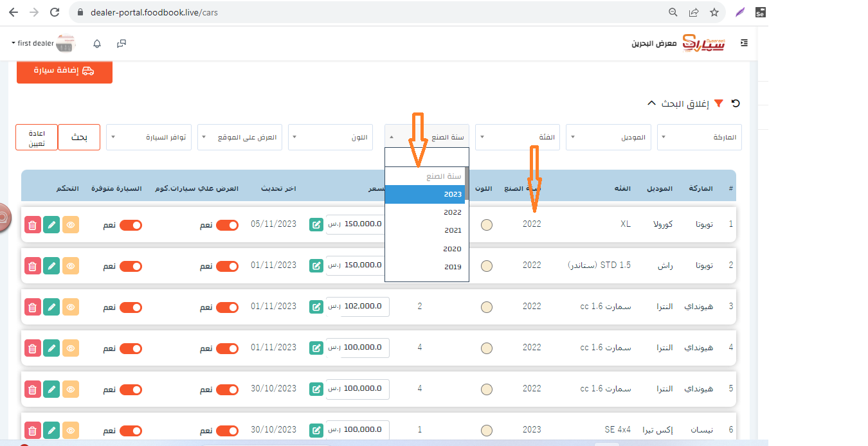Click the refresh icon beside search filter
868x446 pixels.
736,103
